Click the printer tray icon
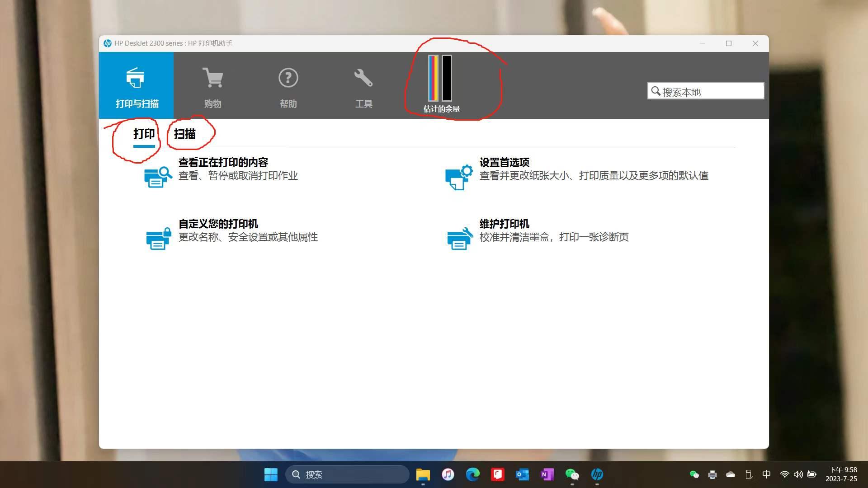Image resolution: width=868 pixels, height=488 pixels. click(712, 474)
